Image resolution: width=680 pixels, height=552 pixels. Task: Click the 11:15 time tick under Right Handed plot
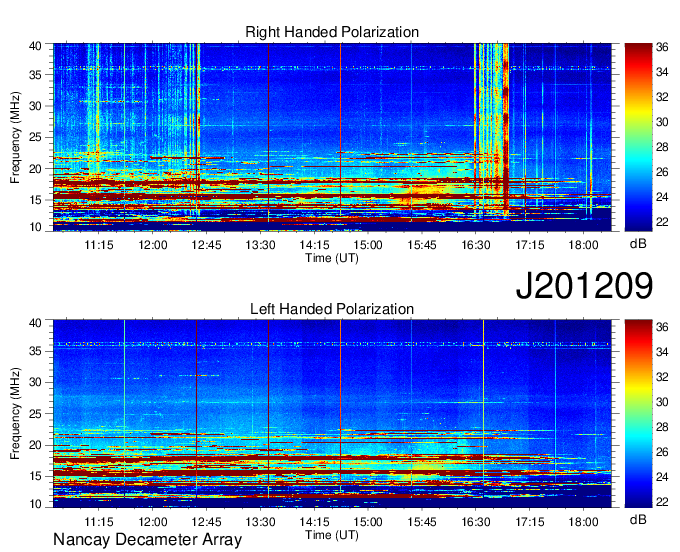coord(99,245)
